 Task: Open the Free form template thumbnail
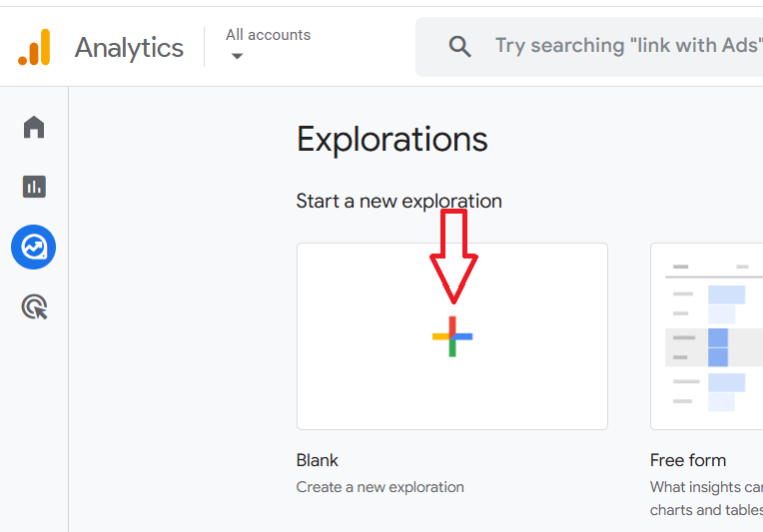click(707, 336)
